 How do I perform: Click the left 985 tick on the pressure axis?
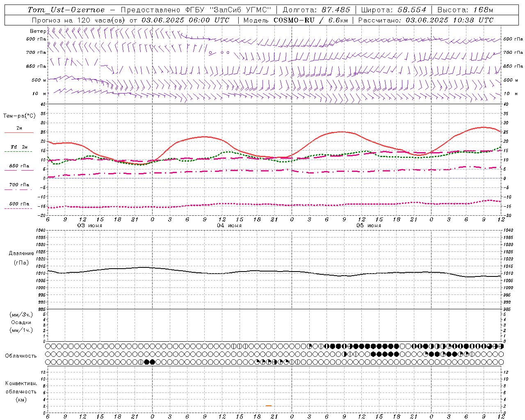(x=43, y=309)
